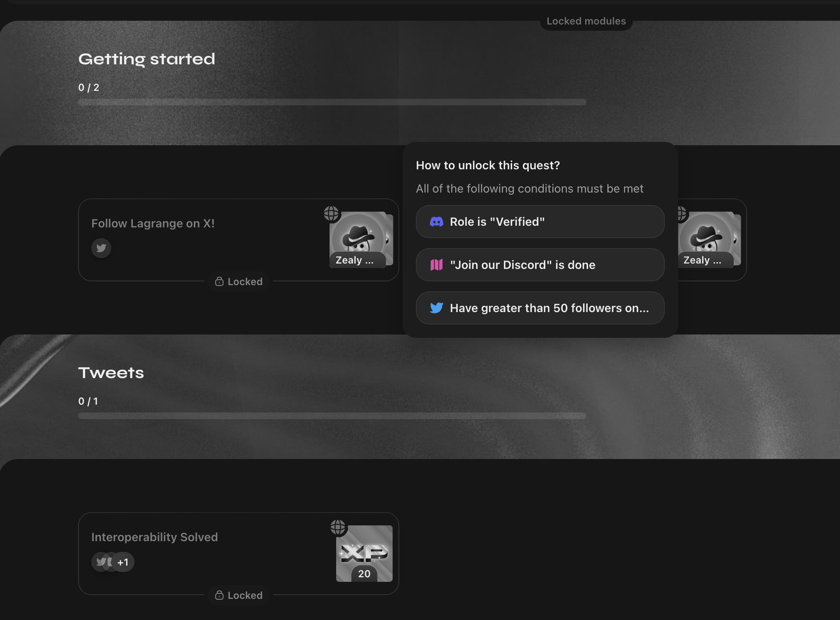The image size is (840, 620).
Task: Click the +1 task badge on Interoperability Solved
Action: pos(123,562)
